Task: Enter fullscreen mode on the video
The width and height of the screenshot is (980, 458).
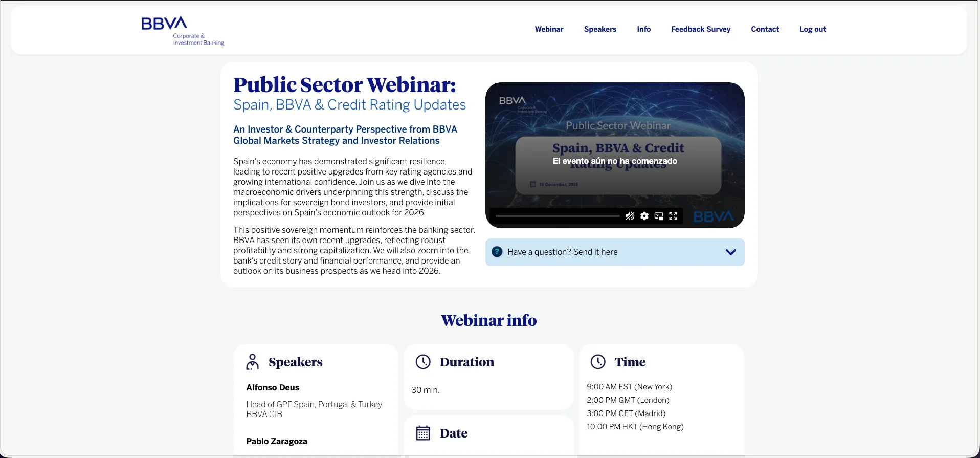Action: pos(673,216)
